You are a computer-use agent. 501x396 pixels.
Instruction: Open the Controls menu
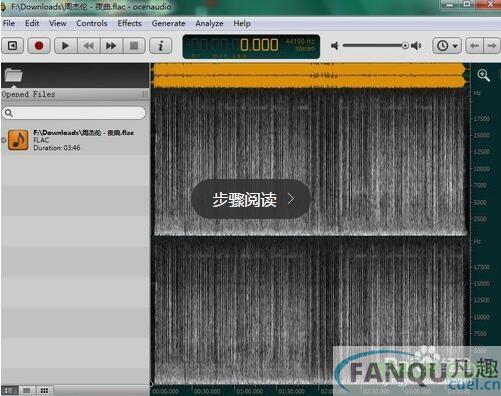(92, 23)
